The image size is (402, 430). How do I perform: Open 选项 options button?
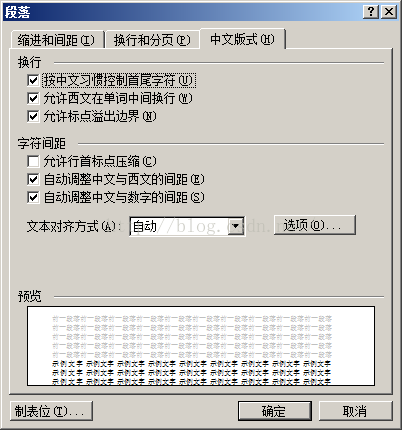click(x=315, y=225)
